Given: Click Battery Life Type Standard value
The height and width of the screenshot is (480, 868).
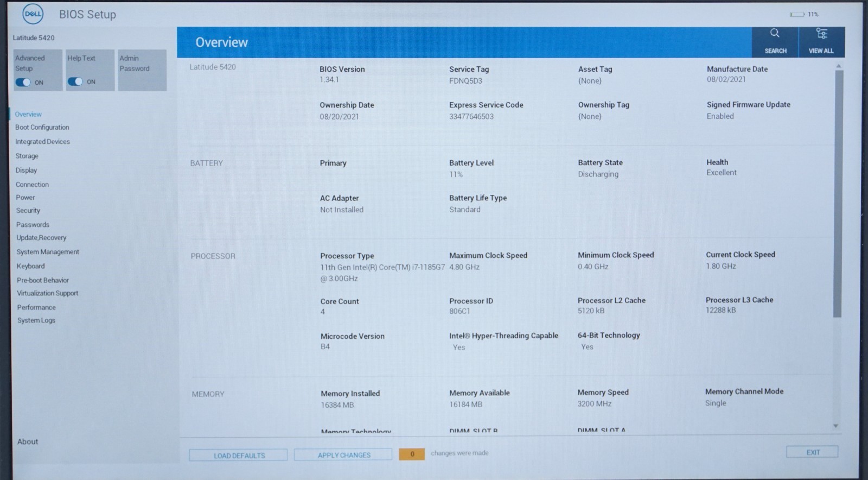Looking at the screenshot, I should [465, 210].
